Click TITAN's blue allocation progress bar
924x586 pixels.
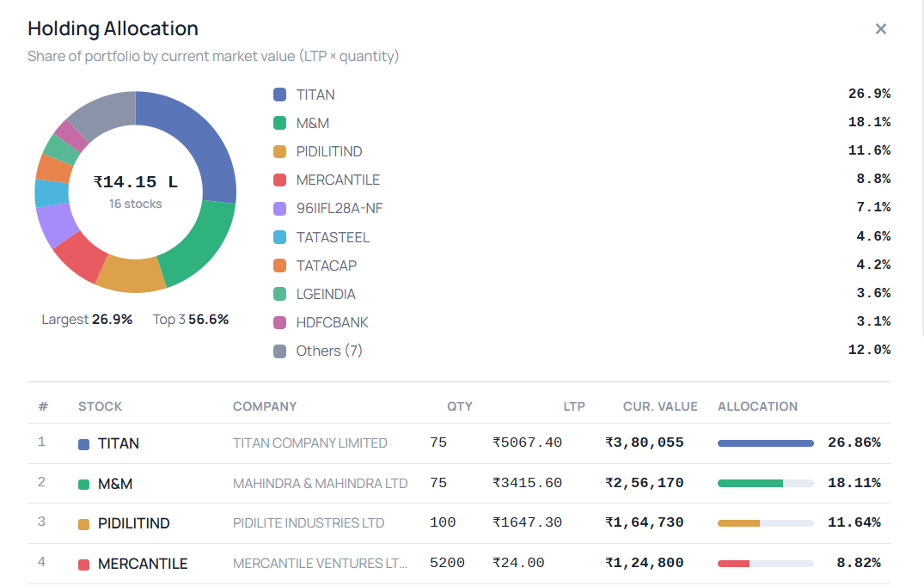(x=766, y=443)
